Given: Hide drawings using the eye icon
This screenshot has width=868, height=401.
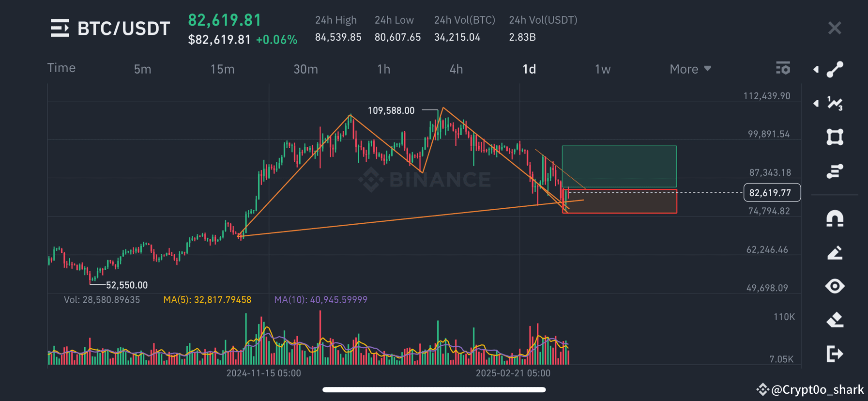Looking at the screenshot, I should 835,286.
